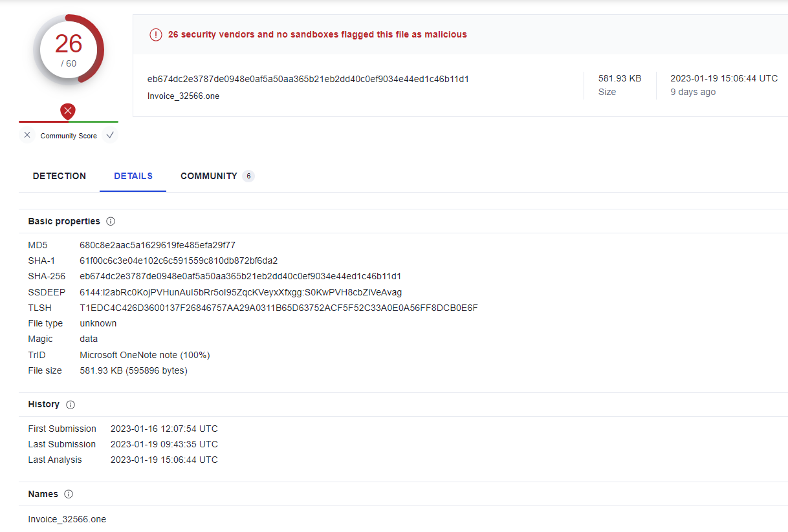Switch to the DETECTION tab
This screenshot has width=788, height=532.
[x=60, y=176]
